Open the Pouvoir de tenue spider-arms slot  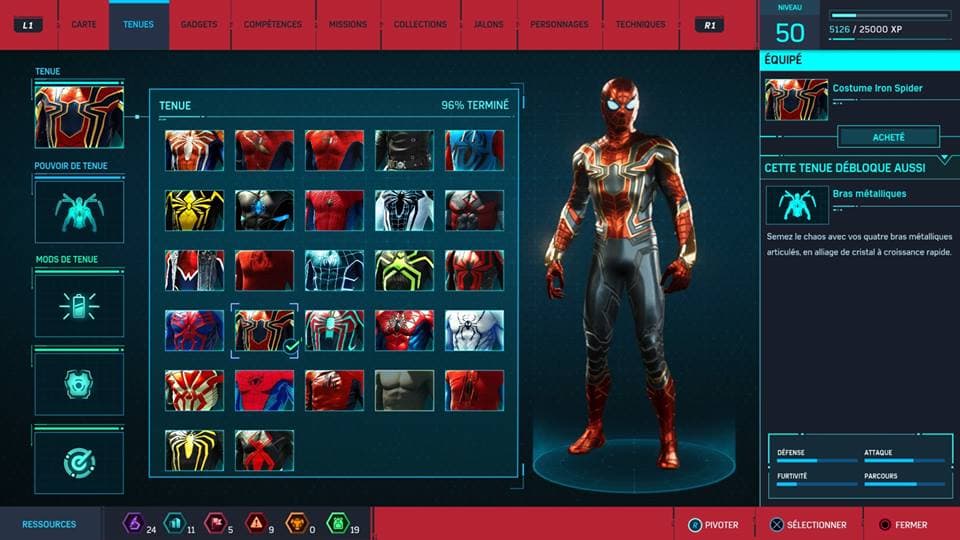(79, 212)
